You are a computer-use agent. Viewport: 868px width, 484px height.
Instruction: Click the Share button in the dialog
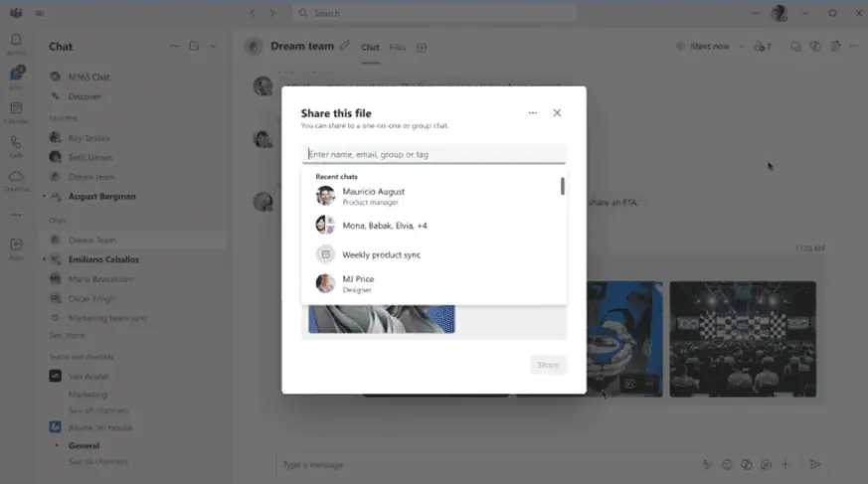tap(548, 365)
